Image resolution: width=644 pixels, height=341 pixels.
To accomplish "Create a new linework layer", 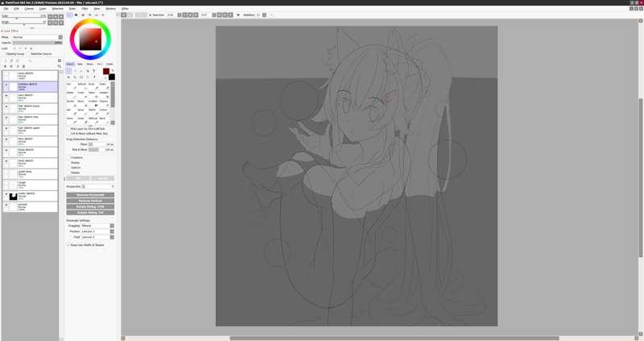I will click(11, 60).
